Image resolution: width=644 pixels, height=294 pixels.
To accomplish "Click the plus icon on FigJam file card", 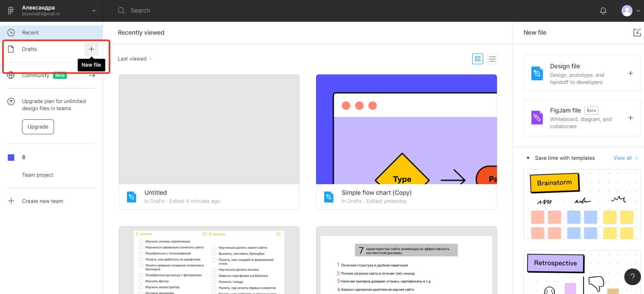I will point(630,118).
